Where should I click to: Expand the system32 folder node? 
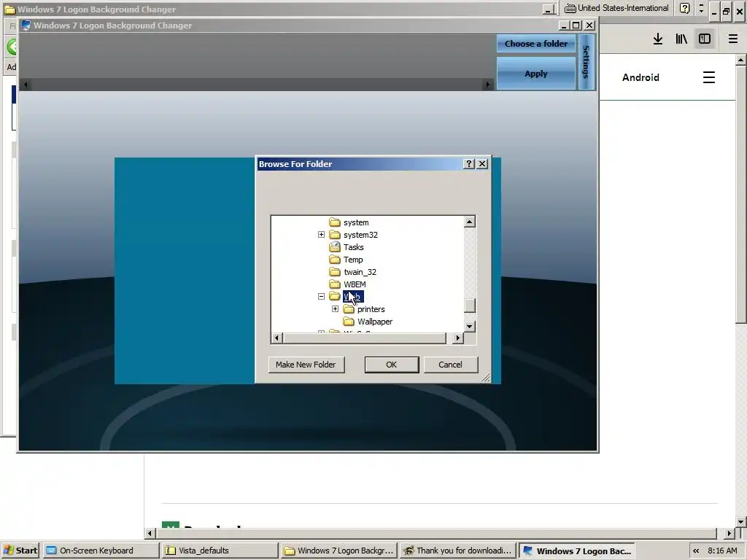click(x=321, y=234)
